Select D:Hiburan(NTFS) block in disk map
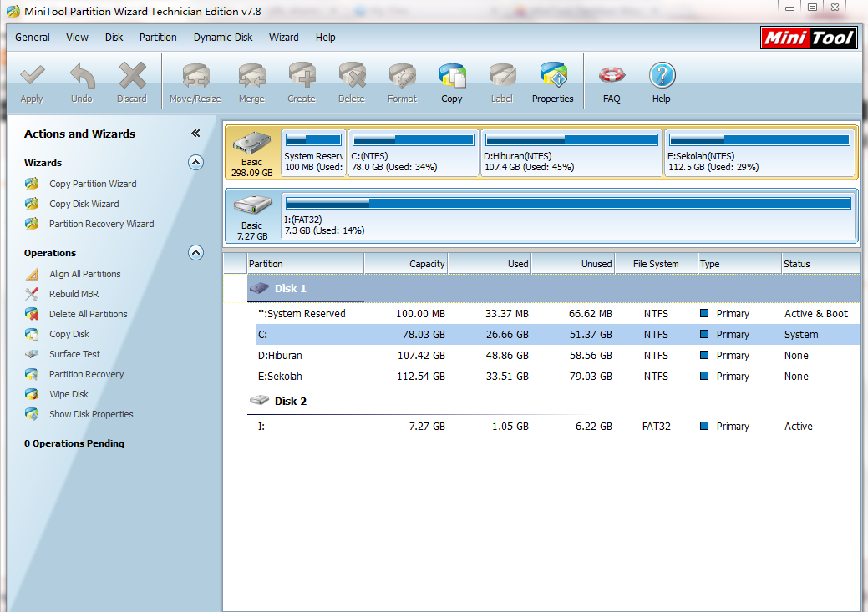Viewport: 868px width, 612px height. pyautogui.click(x=571, y=154)
